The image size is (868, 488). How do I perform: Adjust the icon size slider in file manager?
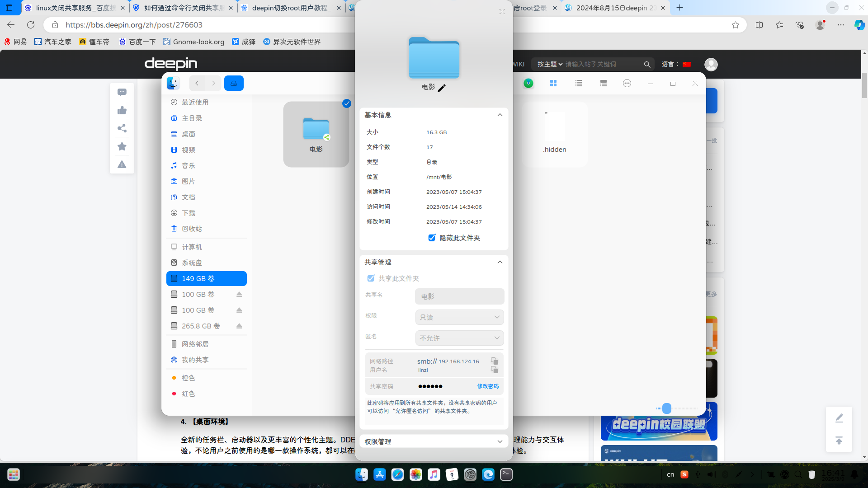click(666, 408)
